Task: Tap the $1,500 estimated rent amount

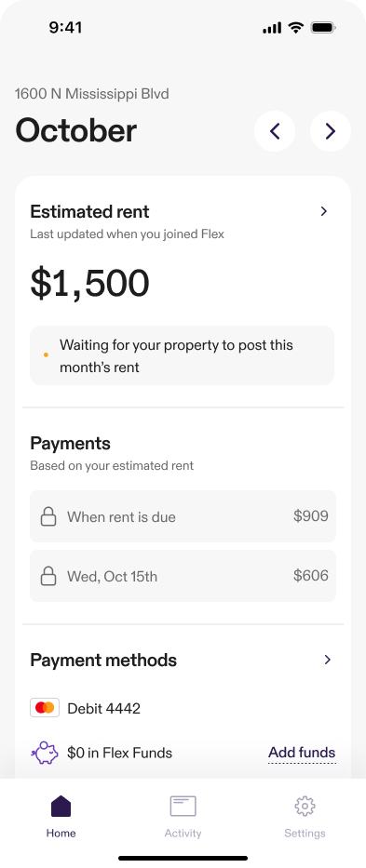Action: coord(89,284)
